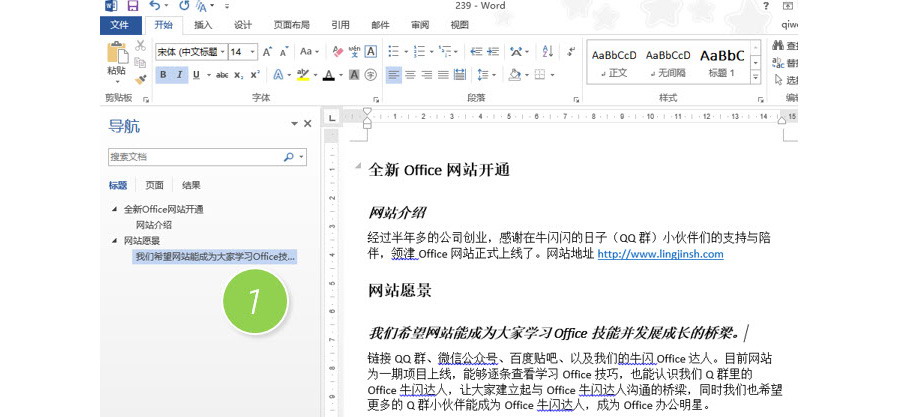Increase font size with grow-font icon
900x417 pixels.
[x=267, y=52]
